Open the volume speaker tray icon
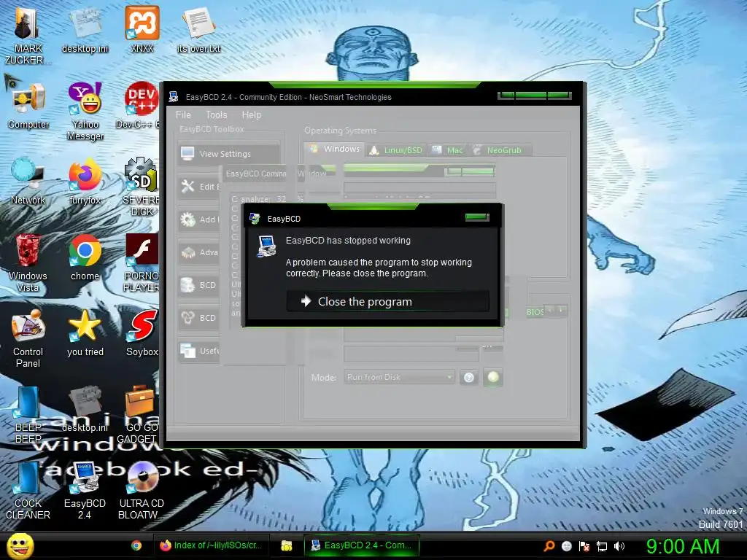Viewport: 747px width, 560px height. point(619,545)
